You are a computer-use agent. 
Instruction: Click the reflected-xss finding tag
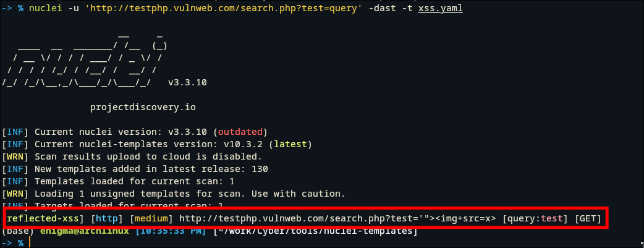[45, 218]
